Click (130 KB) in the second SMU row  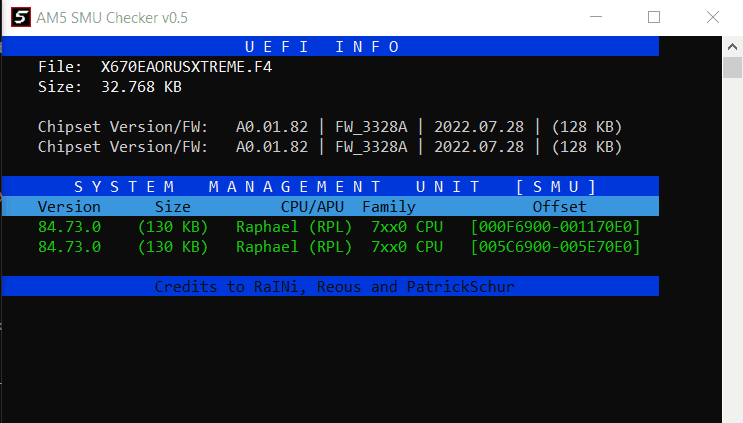[172, 247]
